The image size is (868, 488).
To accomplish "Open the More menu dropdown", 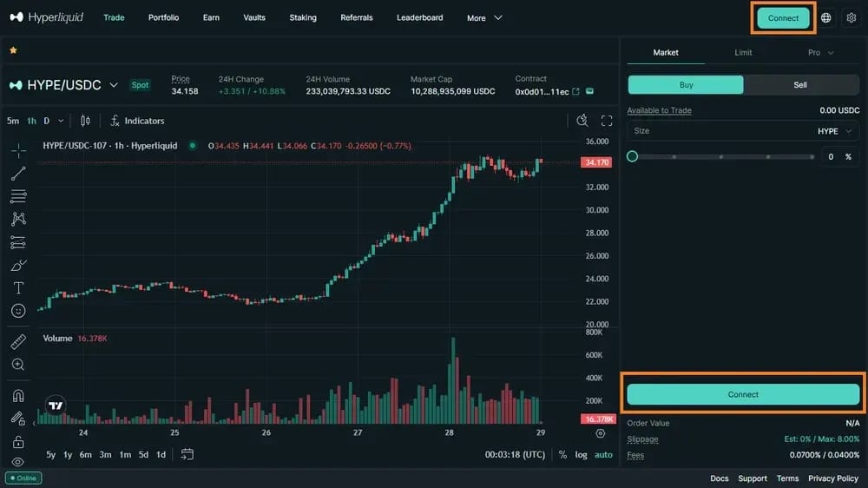I will coord(483,17).
